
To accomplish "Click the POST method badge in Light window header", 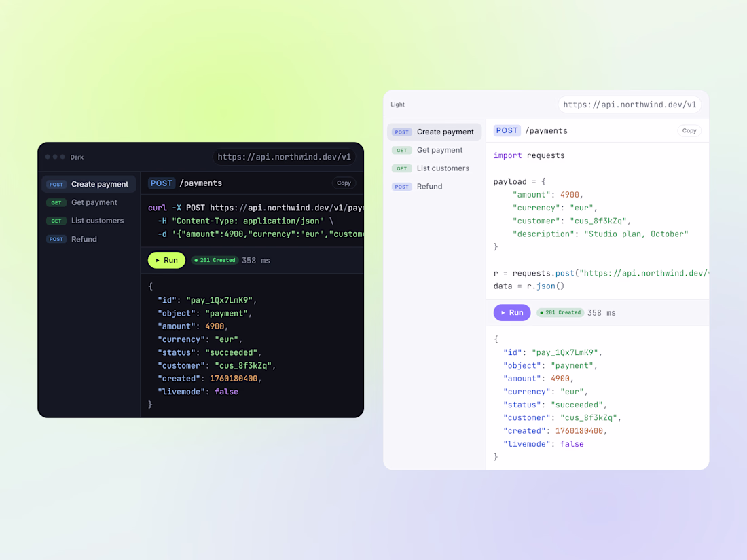I will tap(507, 131).
